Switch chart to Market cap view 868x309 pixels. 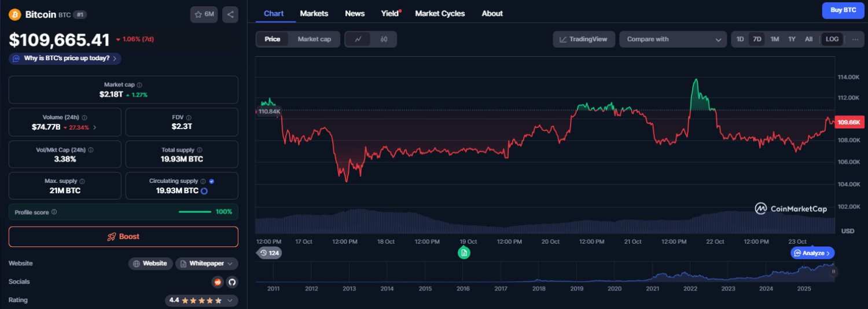[314, 39]
